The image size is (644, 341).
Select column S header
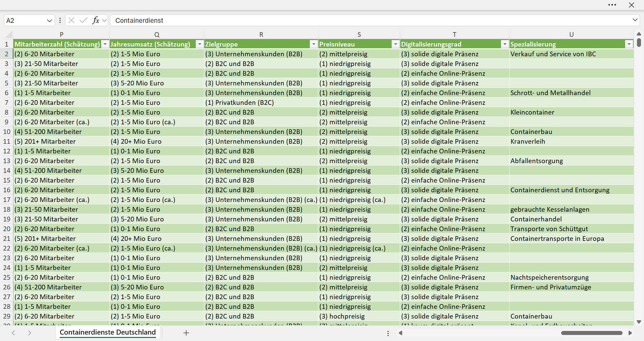click(359, 35)
